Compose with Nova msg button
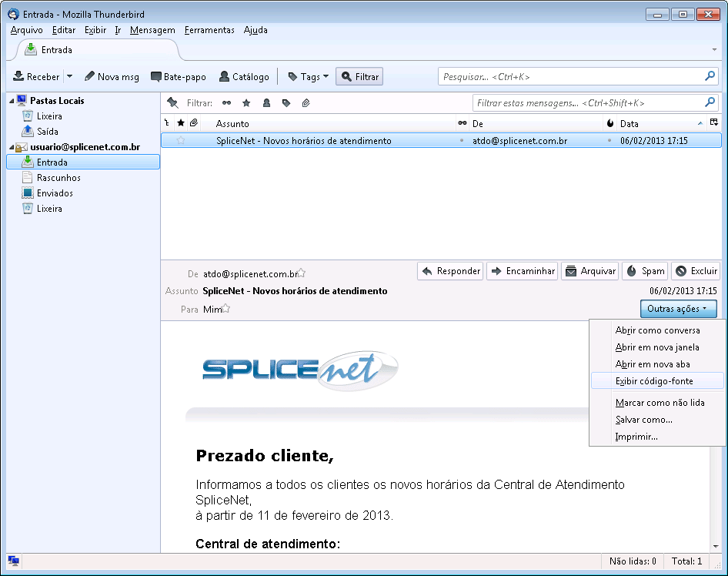728x576 pixels. click(x=112, y=77)
